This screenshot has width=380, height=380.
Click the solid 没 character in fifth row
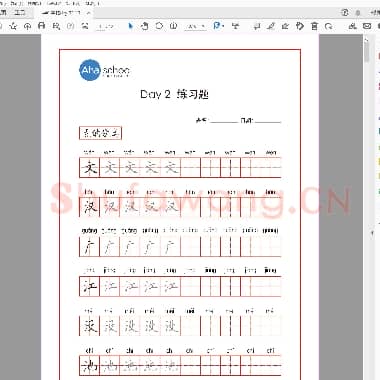pos(90,326)
